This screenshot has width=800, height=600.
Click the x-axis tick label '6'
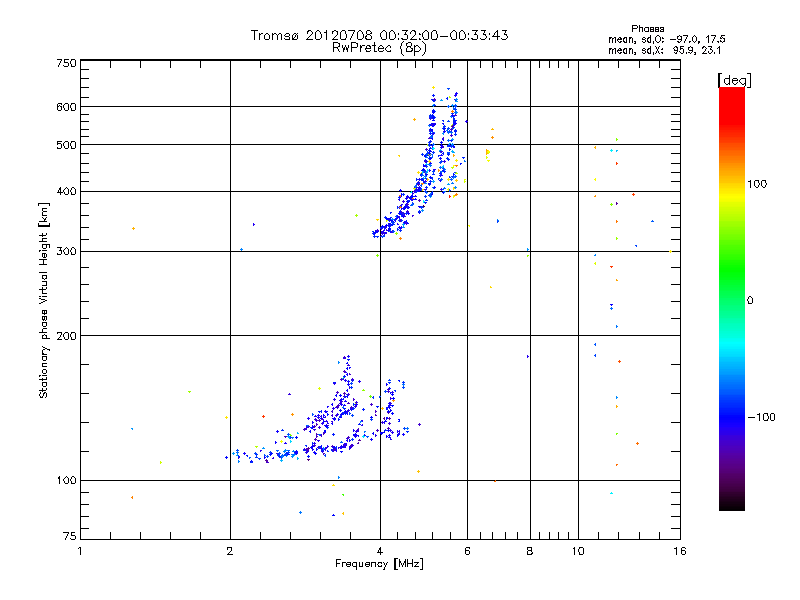point(467,551)
